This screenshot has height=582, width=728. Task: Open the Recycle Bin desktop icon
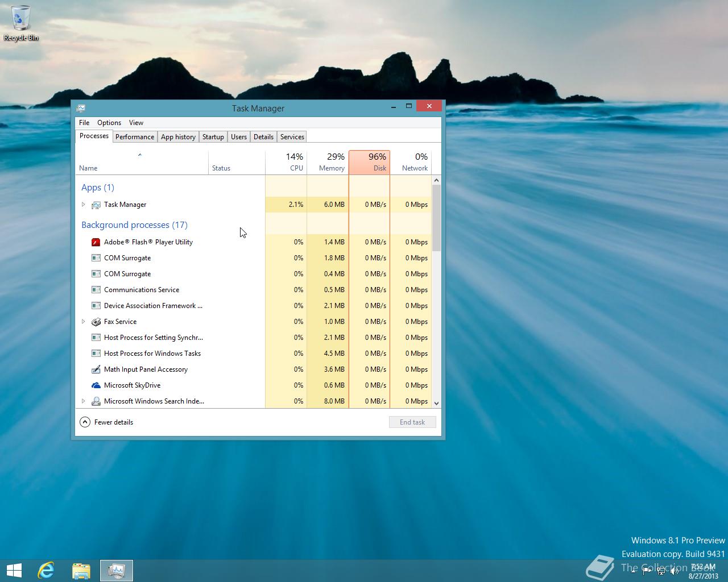click(x=21, y=23)
